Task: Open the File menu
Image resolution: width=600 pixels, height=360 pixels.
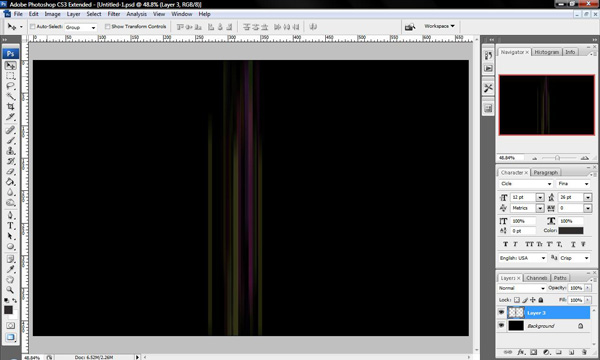Action: (18, 14)
